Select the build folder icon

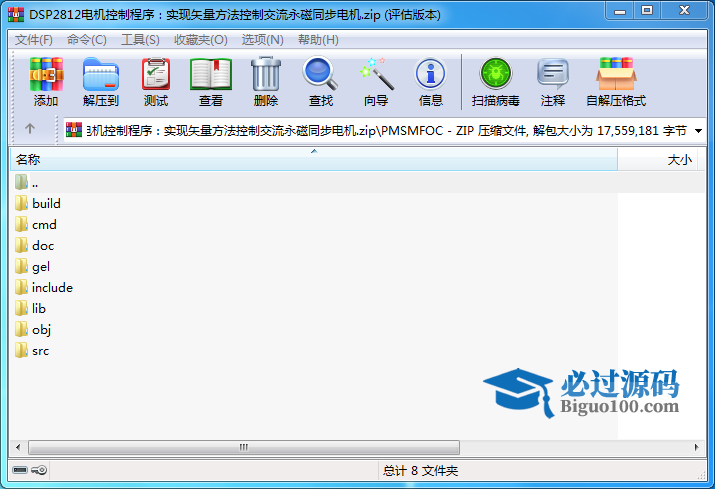click(21, 203)
